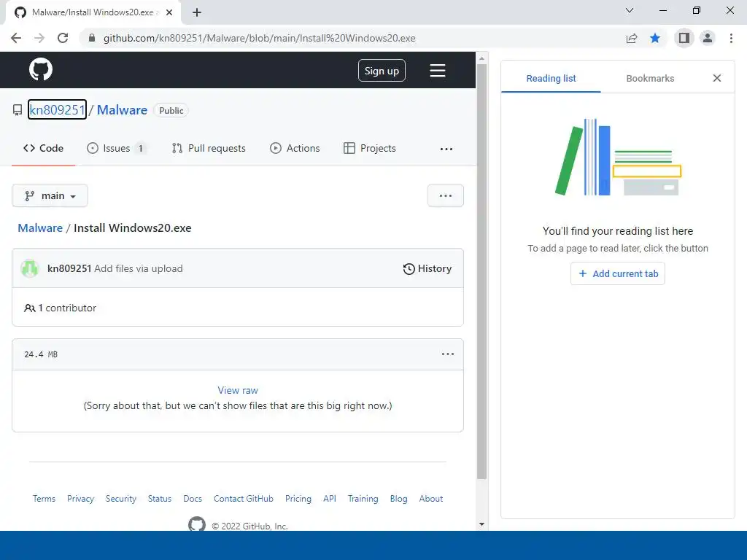Click the GitHub Octocat logo in header

pos(41,69)
